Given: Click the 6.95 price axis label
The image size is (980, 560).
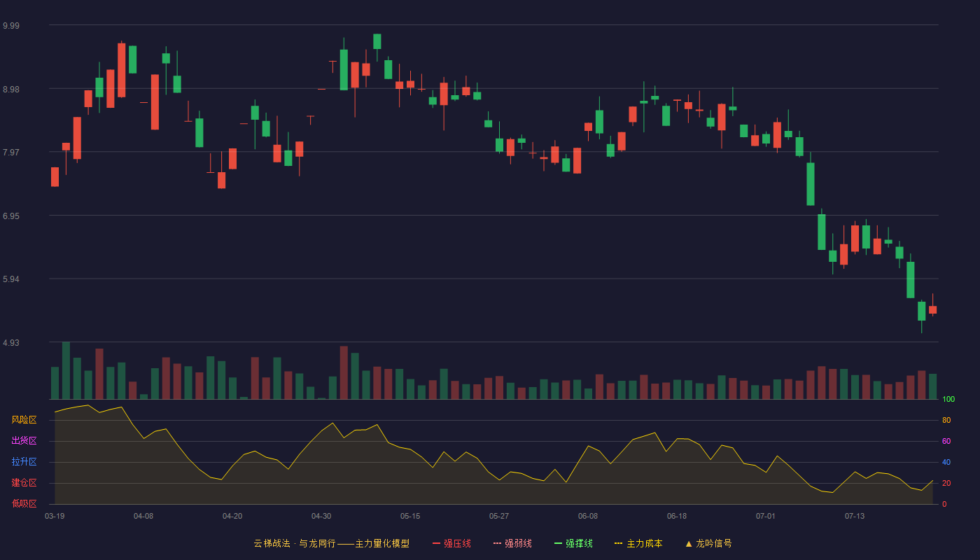Looking at the screenshot, I should [x=11, y=216].
